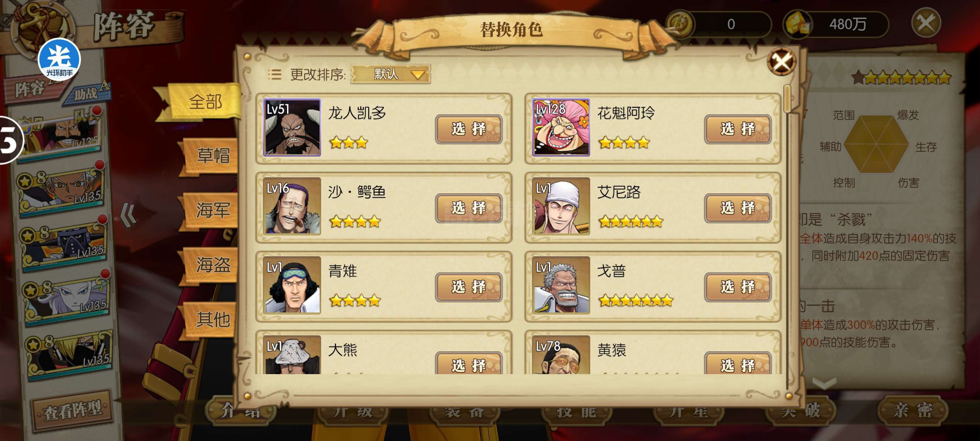Click the collapse double-arrow beside lineup
The height and width of the screenshot is (441, 980).
[x=128, y=215]
